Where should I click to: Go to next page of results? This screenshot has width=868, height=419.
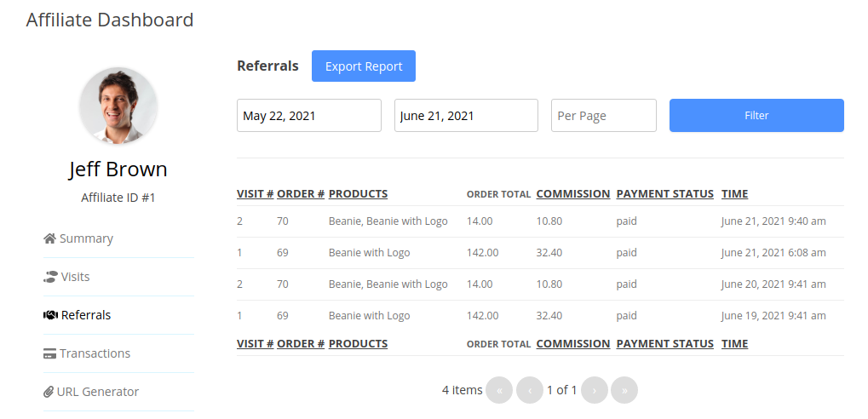[x=595, y=390]
